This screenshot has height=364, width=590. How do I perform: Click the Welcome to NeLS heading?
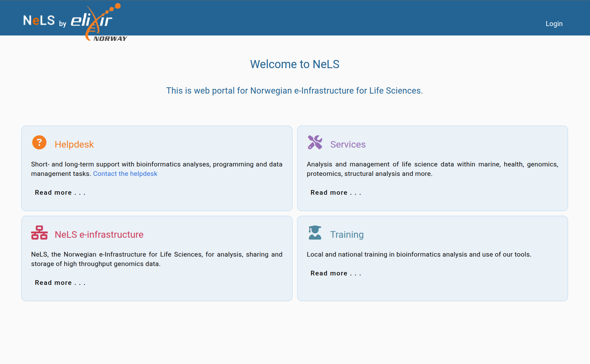click(x=295, y=64)
